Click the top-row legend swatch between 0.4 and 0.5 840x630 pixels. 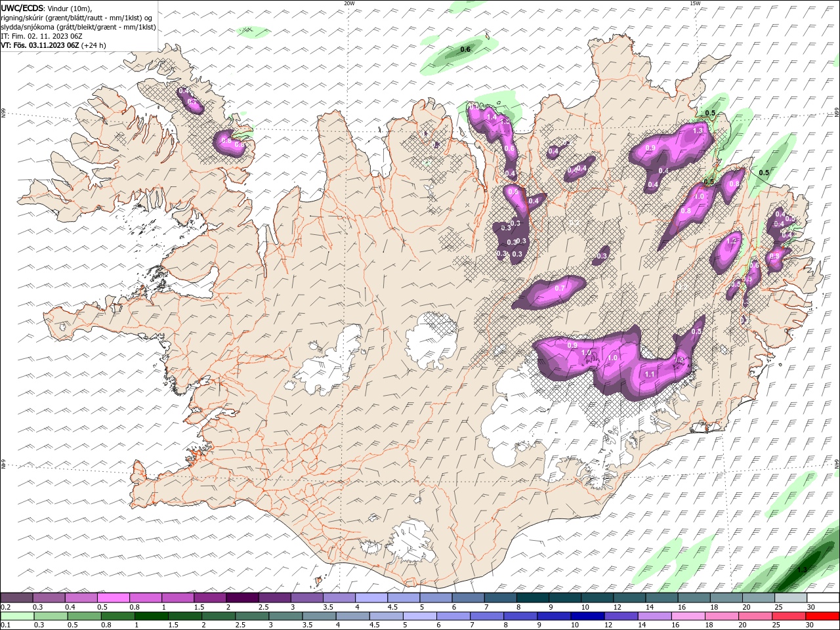coord(81,598)
